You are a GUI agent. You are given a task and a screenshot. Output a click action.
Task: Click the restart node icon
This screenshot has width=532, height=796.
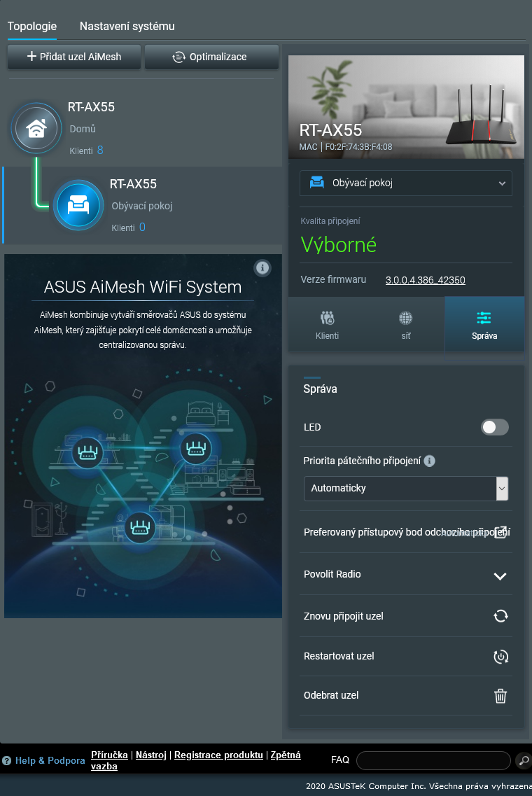[500, 657]
